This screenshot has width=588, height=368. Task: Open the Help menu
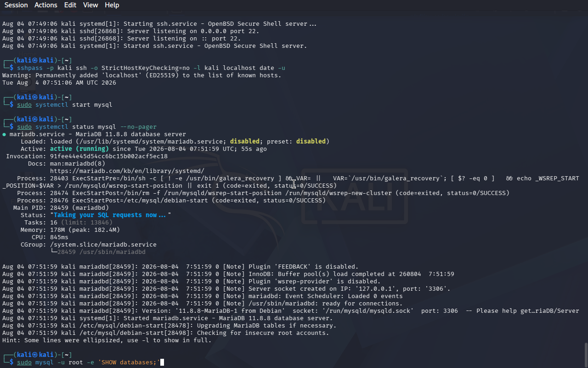tap(112, 5)
